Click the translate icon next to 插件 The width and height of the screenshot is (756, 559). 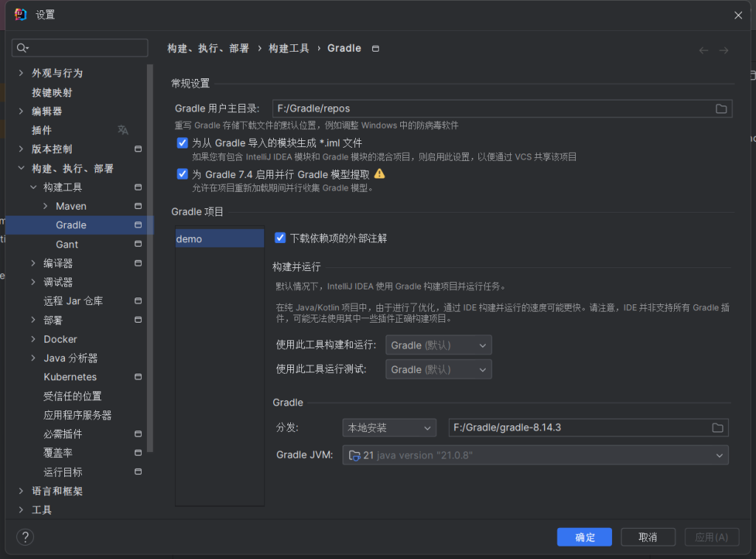[123, 130]
